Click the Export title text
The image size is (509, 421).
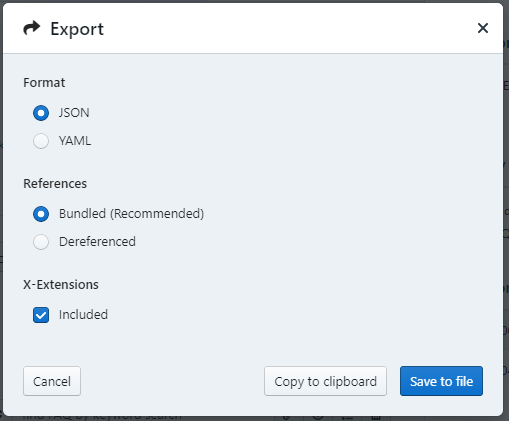[77, 29]
